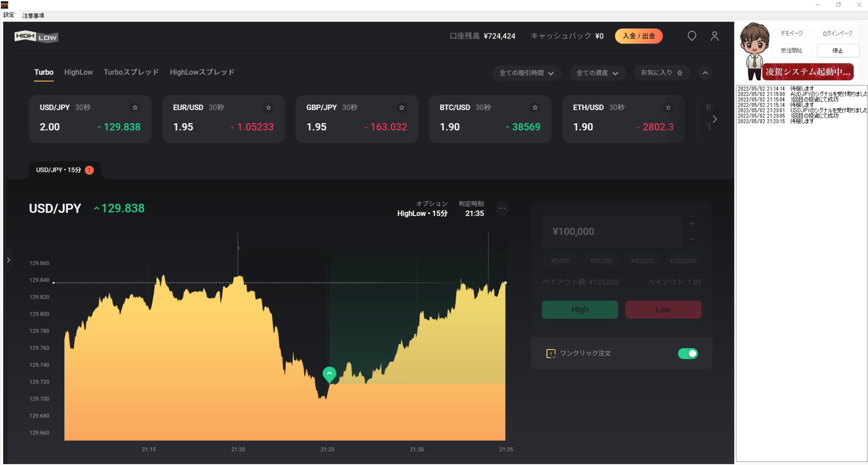Open 全ての資産 dropdown
The image size is (868, 465).
tap(597, 73)
